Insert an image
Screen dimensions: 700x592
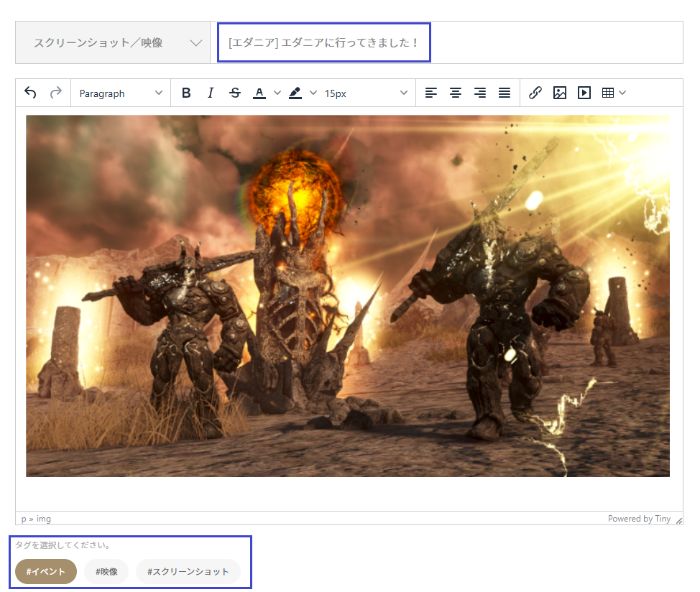click(x=560, y=93)
